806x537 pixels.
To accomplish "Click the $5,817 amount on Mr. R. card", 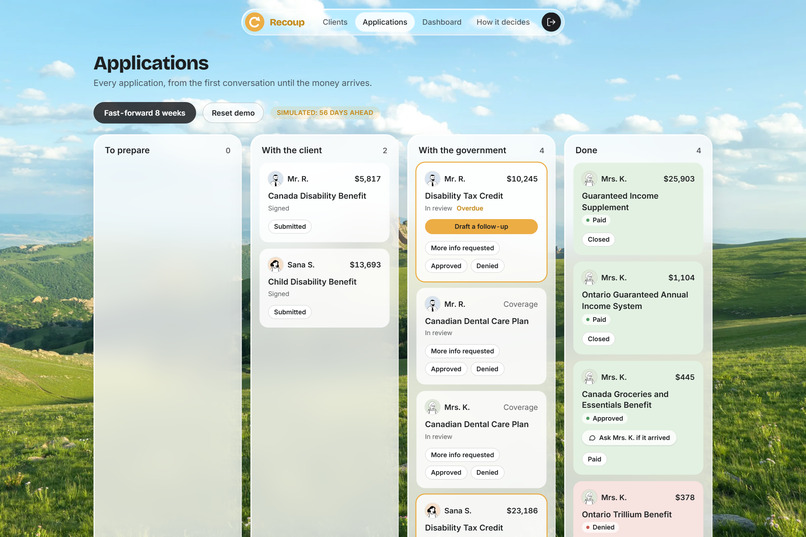I will pyautogui.click(x=368, y=179).
